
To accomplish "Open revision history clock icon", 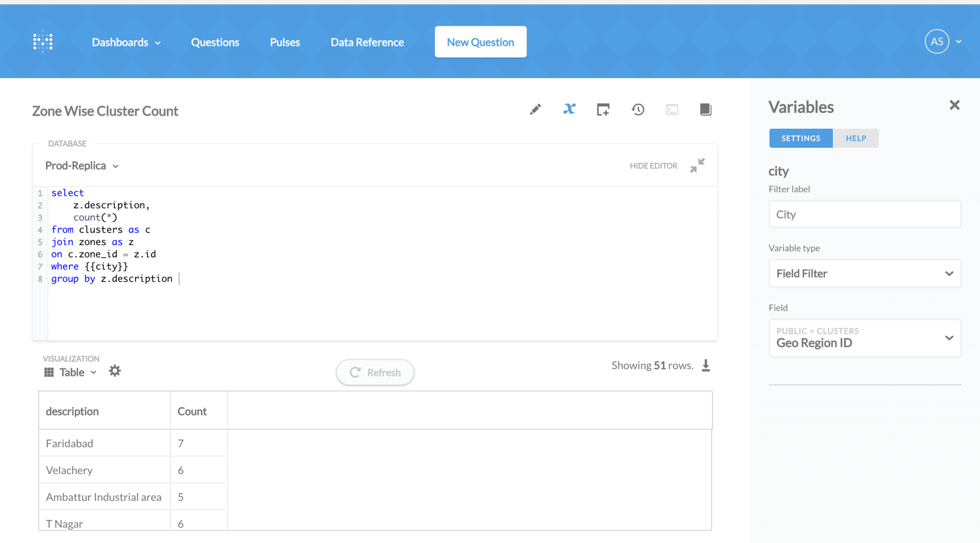I will pos(638,110).
